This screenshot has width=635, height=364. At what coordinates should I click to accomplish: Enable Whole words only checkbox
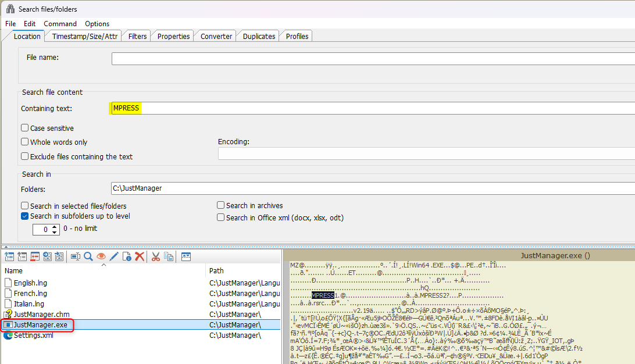[24, 142]
